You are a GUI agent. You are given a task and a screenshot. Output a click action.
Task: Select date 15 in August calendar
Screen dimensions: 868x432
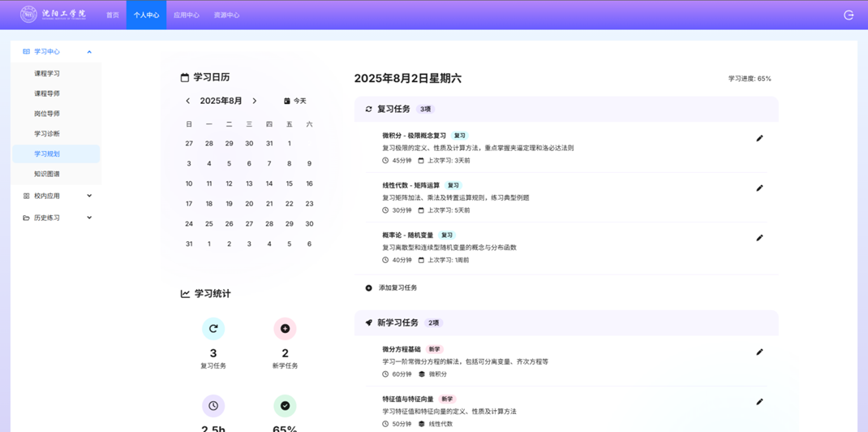tap(289, 184)
